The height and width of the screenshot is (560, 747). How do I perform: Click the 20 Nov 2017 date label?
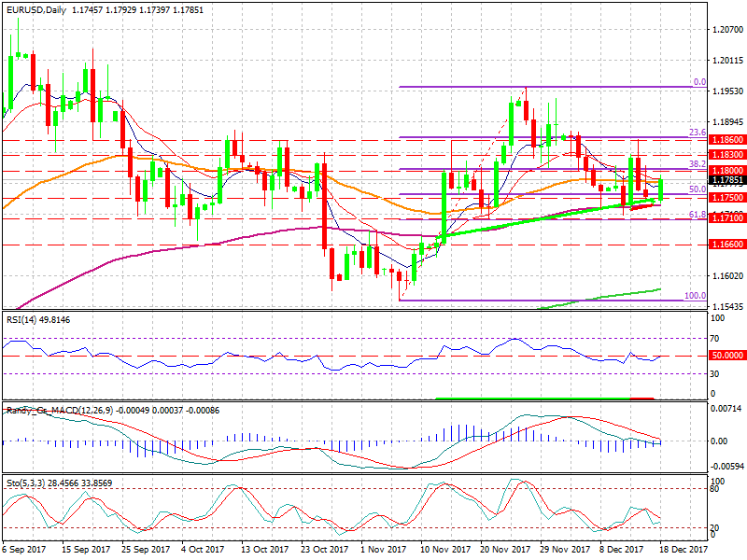[505, 549]
